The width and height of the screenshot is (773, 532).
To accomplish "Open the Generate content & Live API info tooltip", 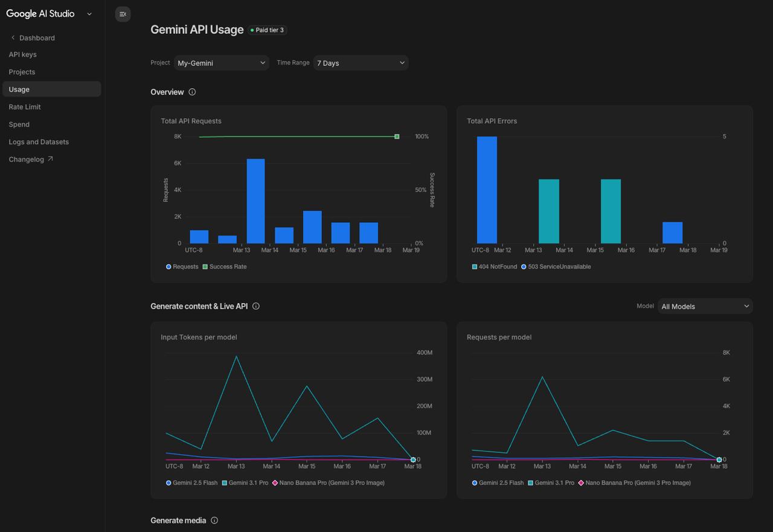I will point(255,306).
